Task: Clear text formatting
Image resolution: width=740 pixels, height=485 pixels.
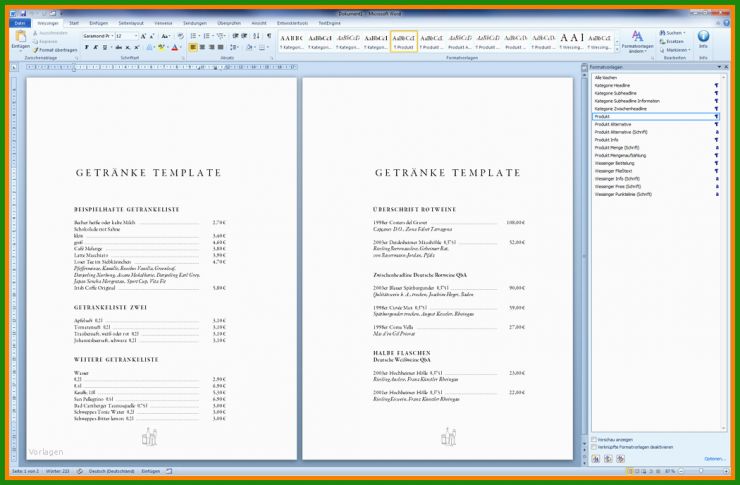Action: click(180, 36)
